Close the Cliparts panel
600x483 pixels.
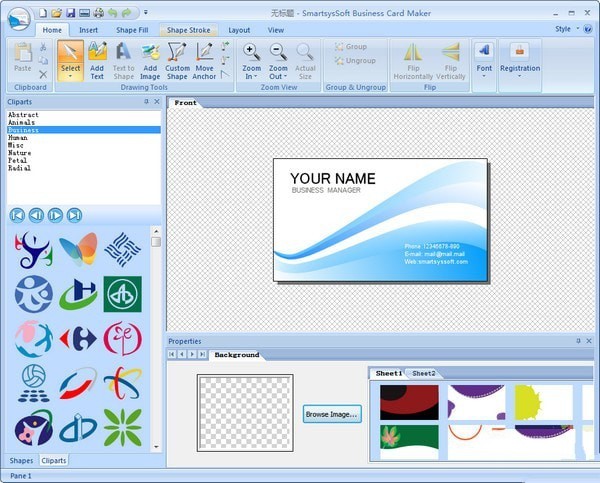(157, 101)
